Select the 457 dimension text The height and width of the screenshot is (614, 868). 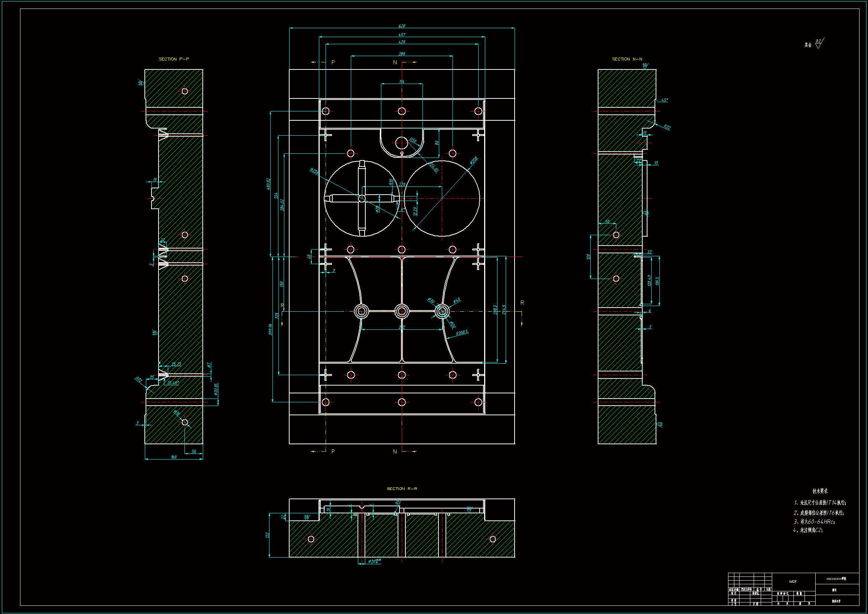pos(401,35)
